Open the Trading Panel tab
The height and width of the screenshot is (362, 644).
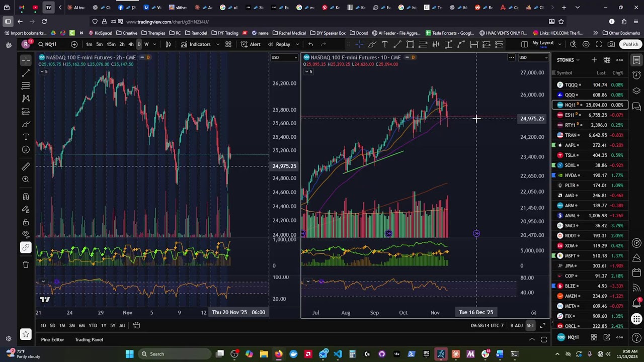pyautogui.click(x=89, y=340)
